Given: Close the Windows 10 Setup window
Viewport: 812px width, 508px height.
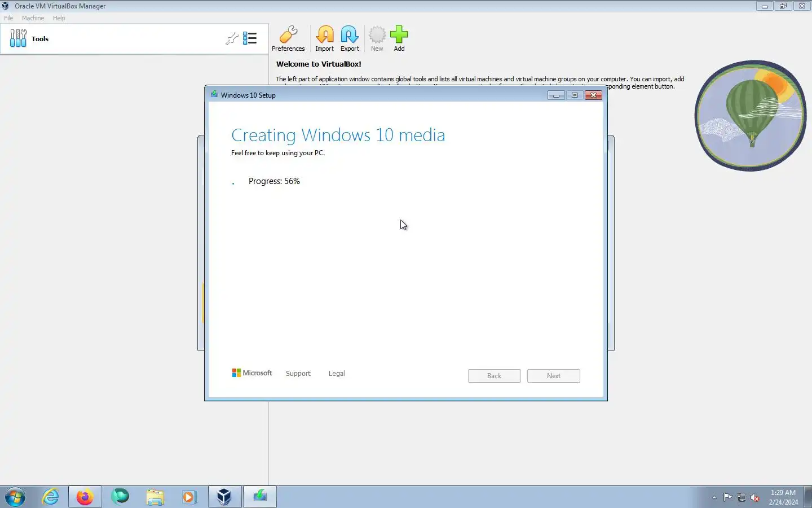Looking at the screenshot, I should pyautogui.click(x=593, y=95).
